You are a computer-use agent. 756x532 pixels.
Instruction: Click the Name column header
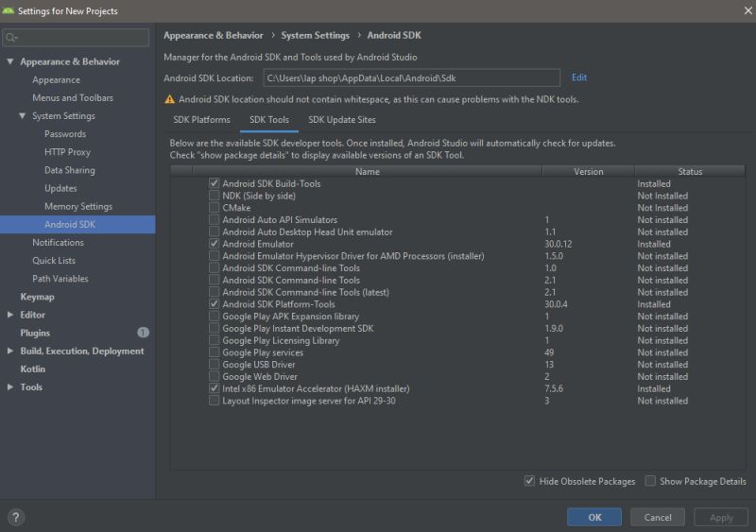368,171
